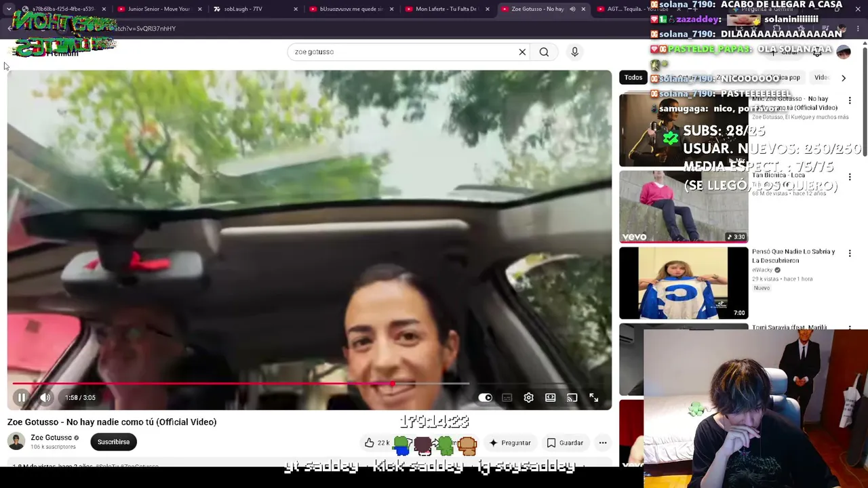Screen dimensions: 868x488
Task: Open Pensó Que Nadie Lo Sabría thumbnail
Action: pos(684,283)
